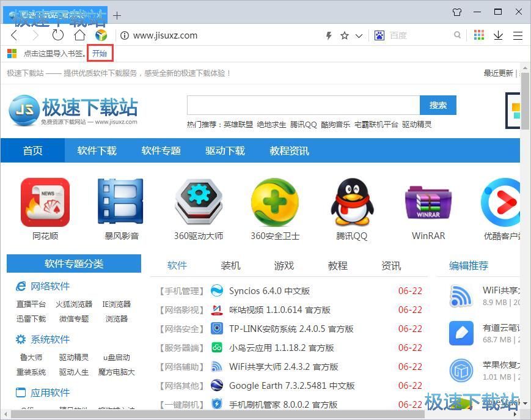This screenshot has height=420, width=531.
Task: Open 网络软件 category heading
Action: [x=49, y=286]
